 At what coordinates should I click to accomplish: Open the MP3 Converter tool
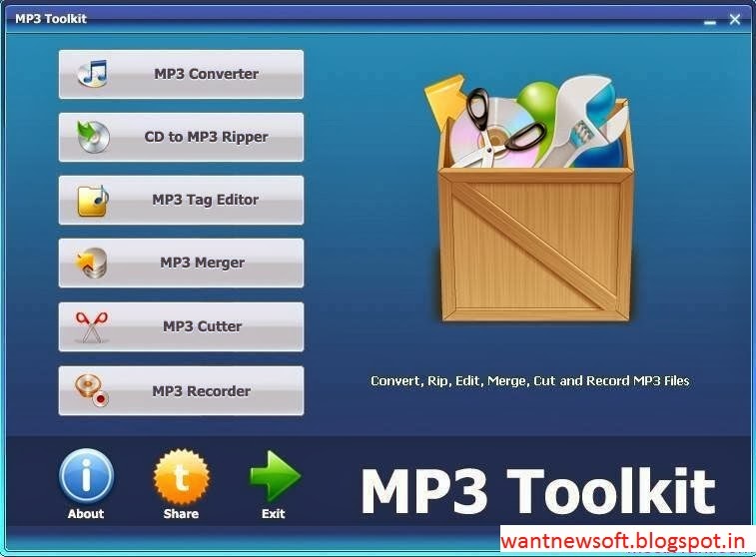182,74
